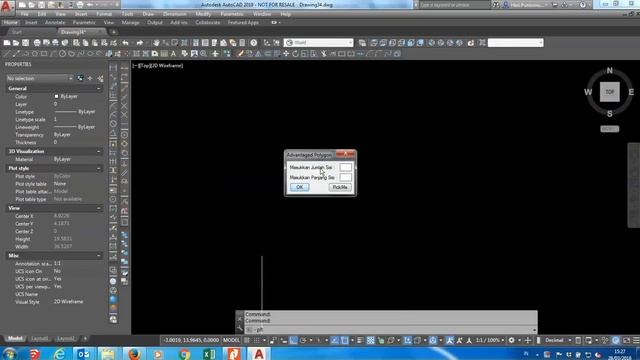The width and height of the screenshot is (640, 360).
Task: Open the 'No selection' dropdown in Properties
Action: [x=40, y=78]
